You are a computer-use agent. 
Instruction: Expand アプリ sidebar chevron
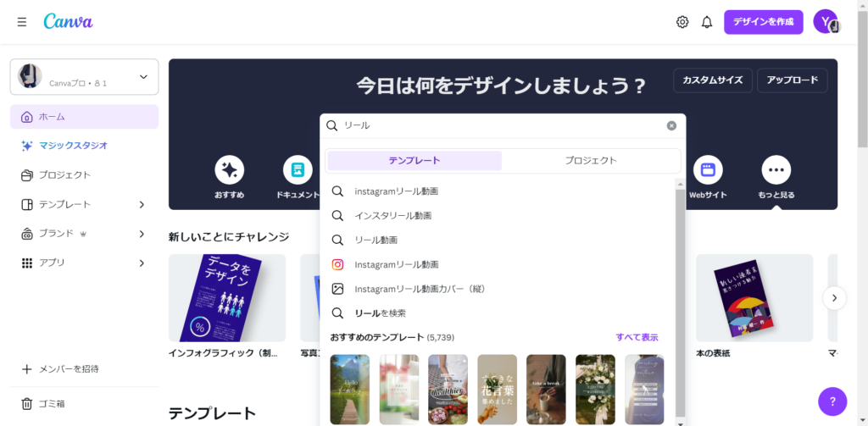[142, 263]
